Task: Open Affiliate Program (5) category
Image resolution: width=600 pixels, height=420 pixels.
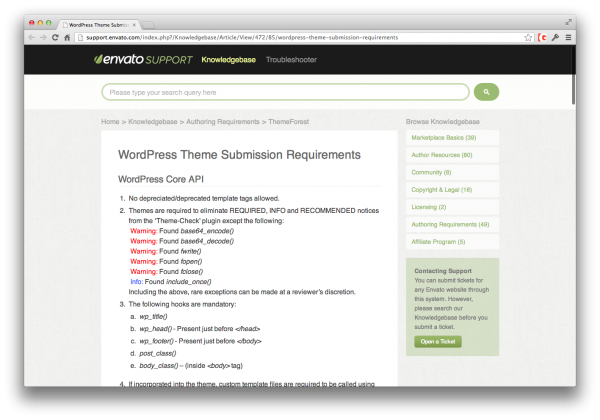Action: point(452,242)
